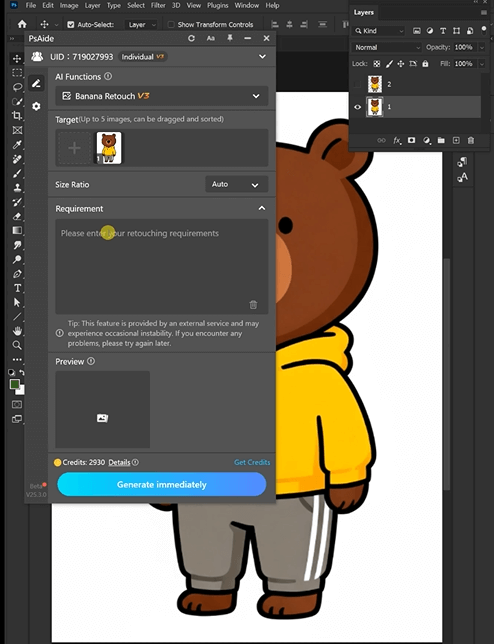Toggle lock transparent pixels

pos(377,64)
